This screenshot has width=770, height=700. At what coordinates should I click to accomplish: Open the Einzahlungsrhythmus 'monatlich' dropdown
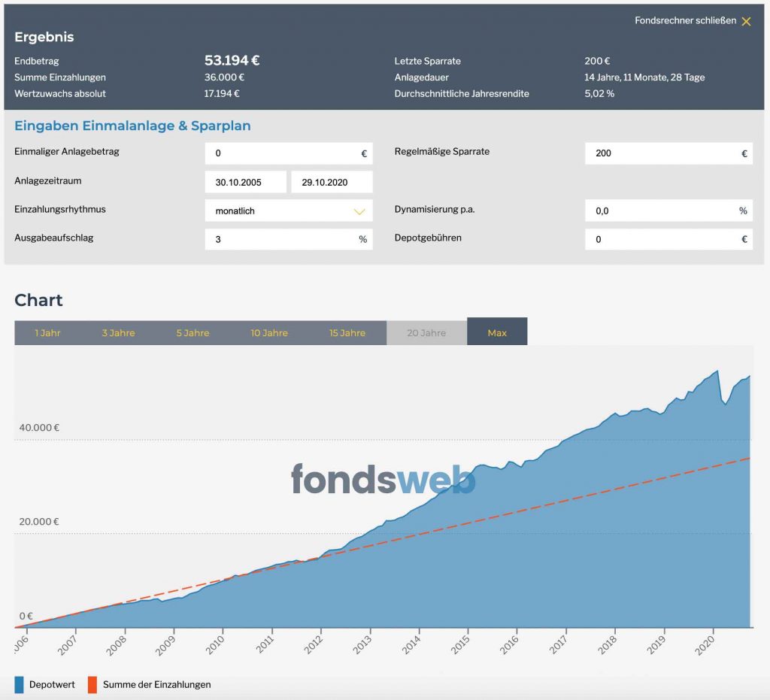(x=289, y=211)
